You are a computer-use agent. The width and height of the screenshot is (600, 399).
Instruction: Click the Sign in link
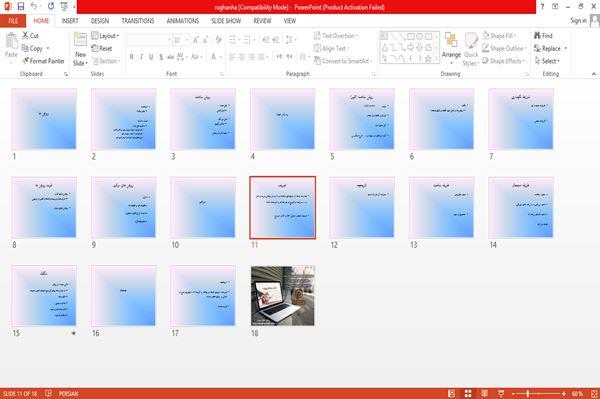click(x=579, y=21)
